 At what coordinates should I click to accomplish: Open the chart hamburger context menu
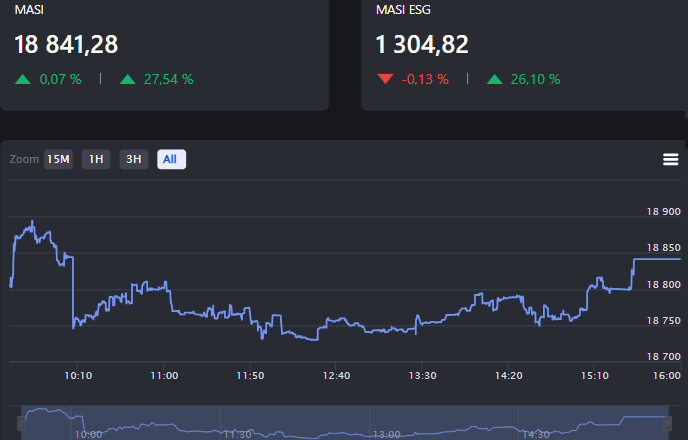670,160
